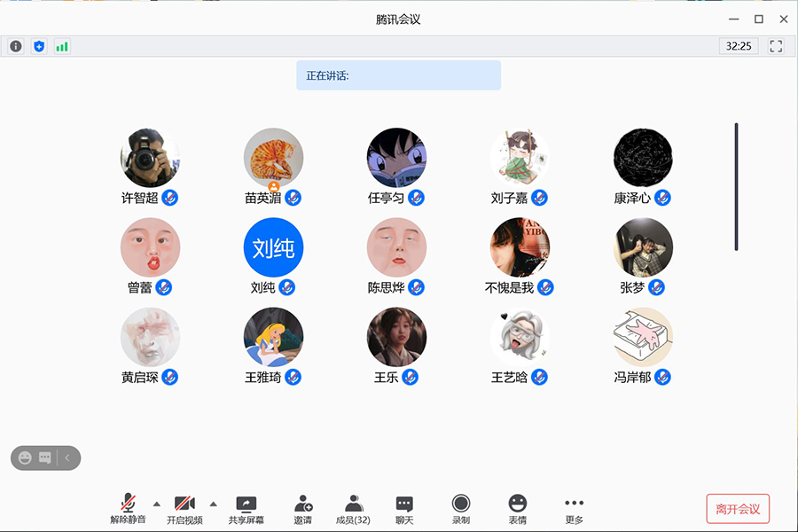Click the 腾讯会议 window title
Screen dimensions: 798x532
tap(398, 20)
